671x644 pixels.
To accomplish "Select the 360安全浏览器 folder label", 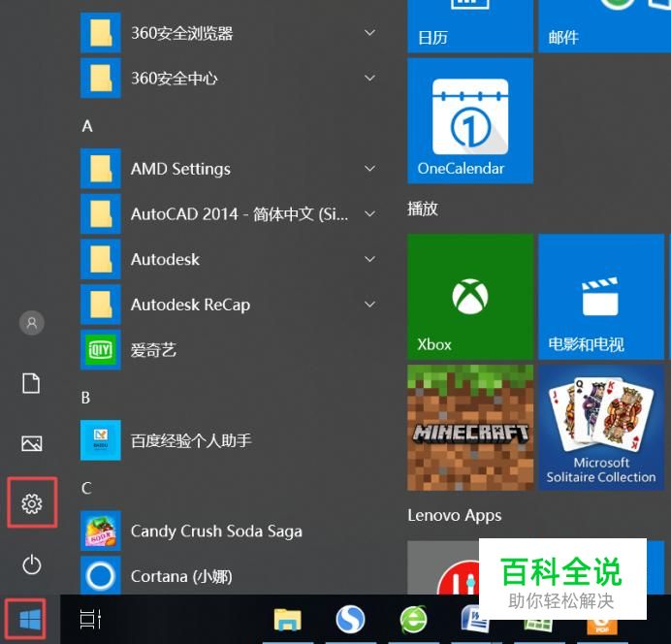I will click(x=182, y=33).
